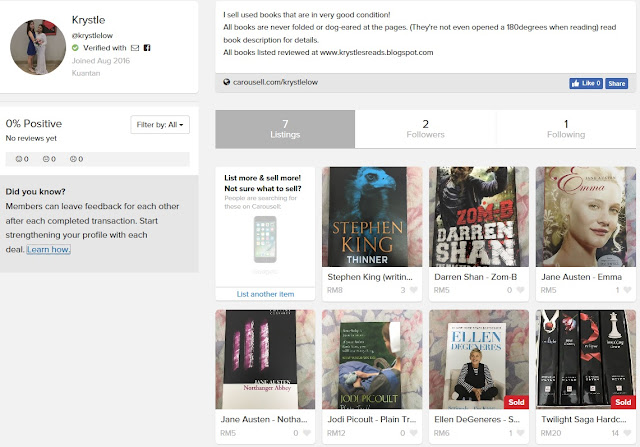
Task: Click the Twilight Saga Hardc... title
Action: pyautogui.click(x=583, y=419)
